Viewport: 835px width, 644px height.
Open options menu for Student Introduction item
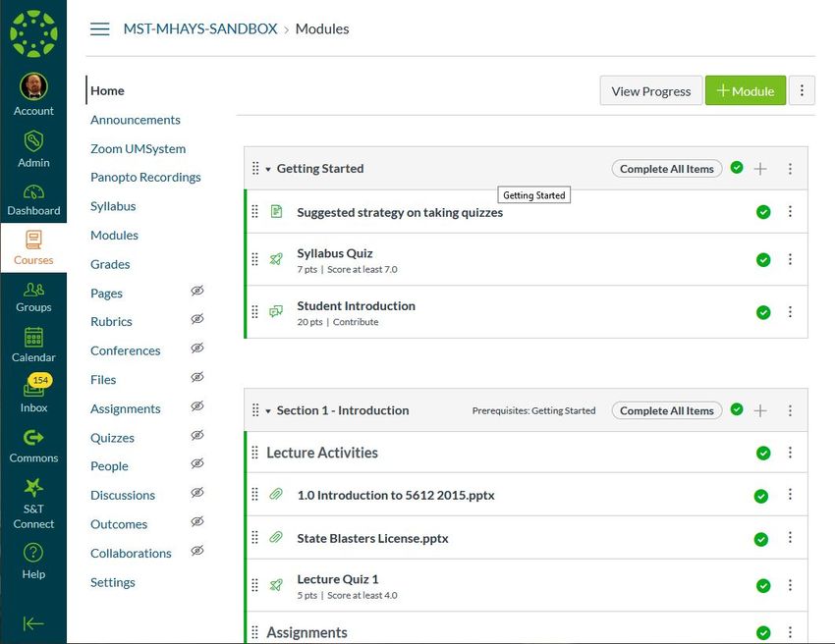point(790,312)
